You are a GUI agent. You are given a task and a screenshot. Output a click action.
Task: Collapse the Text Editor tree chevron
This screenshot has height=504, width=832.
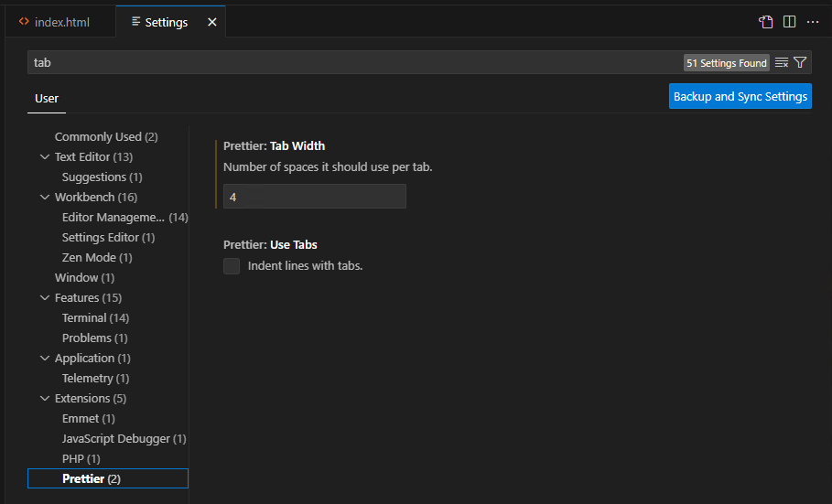pos(45,157)
